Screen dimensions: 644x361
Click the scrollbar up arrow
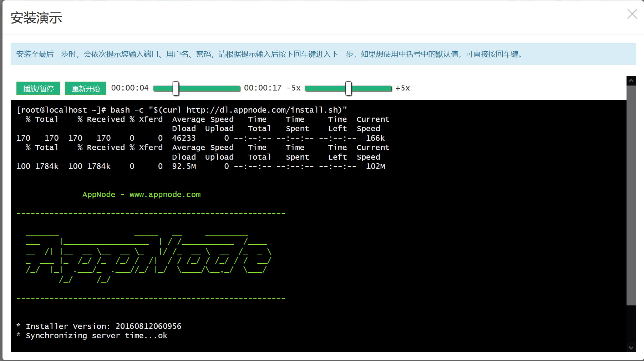coord(631,81)
